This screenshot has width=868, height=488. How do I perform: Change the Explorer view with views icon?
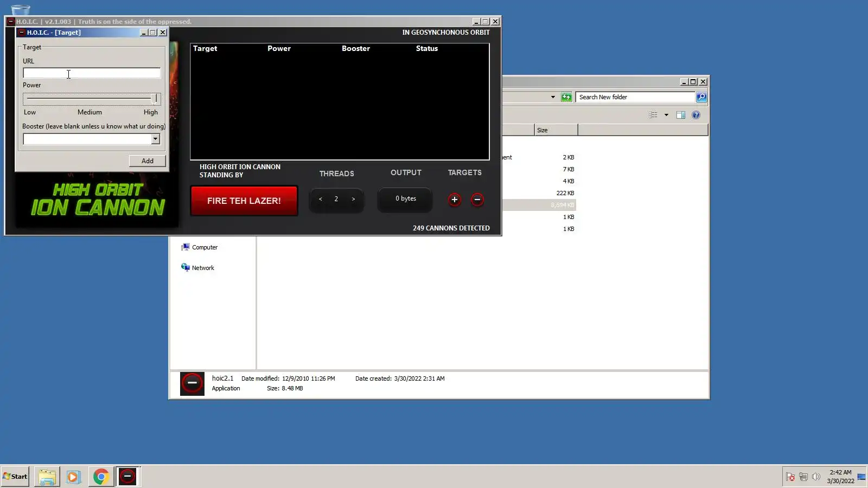pos(653,115)
